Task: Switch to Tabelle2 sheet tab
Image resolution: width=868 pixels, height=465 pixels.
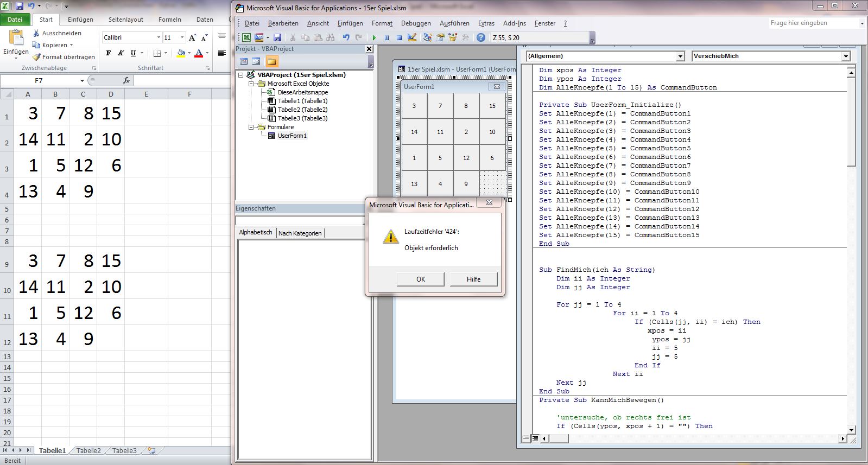Action: (x=88, y=450)
